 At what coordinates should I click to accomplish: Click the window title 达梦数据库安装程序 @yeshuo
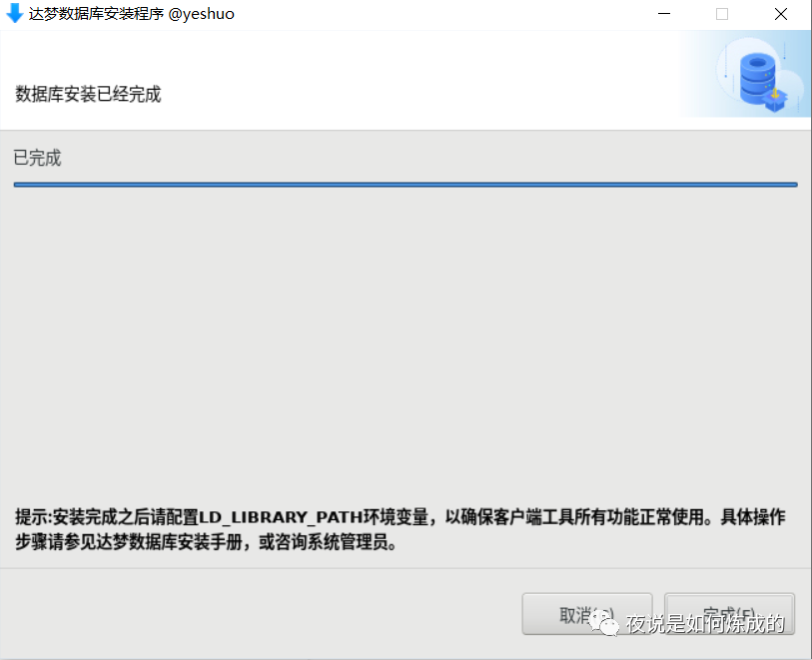132,13
